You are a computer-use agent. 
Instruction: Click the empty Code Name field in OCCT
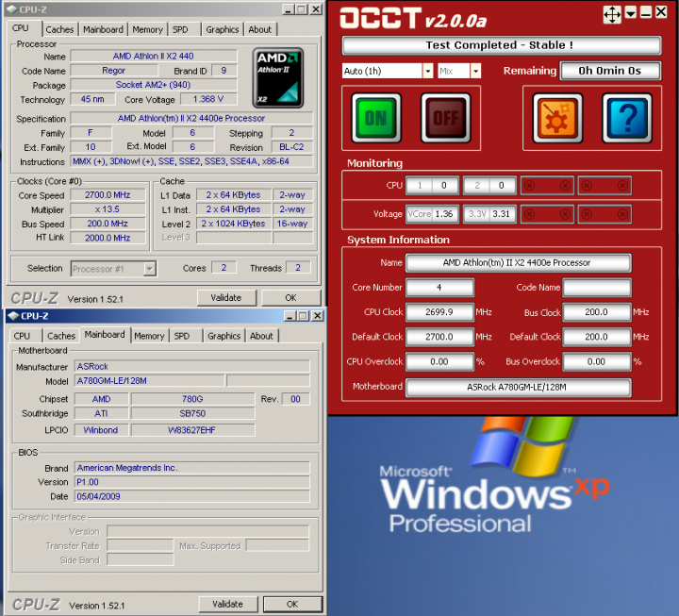click(596, 287)
